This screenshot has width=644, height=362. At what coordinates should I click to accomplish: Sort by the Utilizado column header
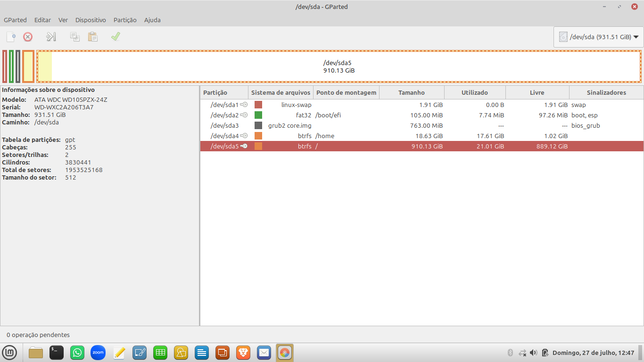coord(475,92)
